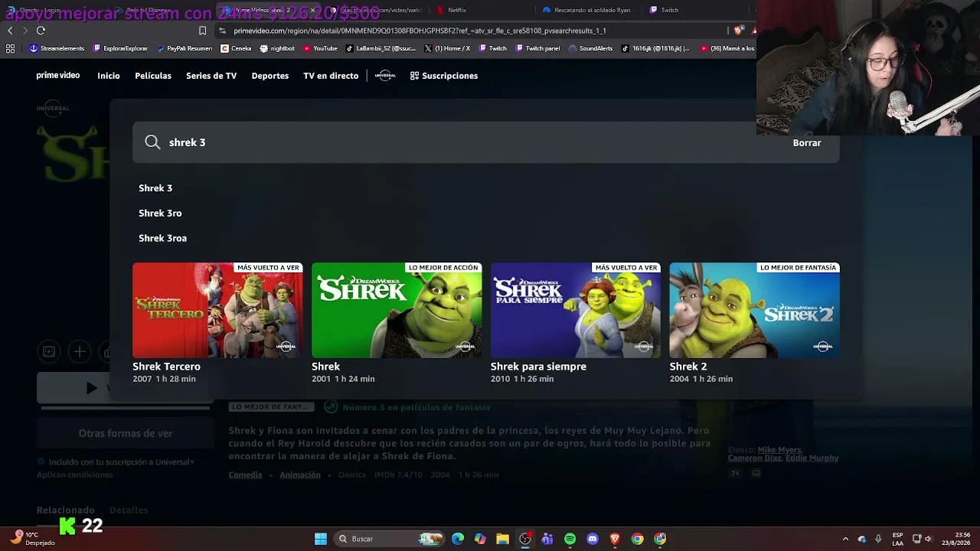Clear the search with Borrar
The height and width of the screenshot is (551, 980).
tap(807, 143)
